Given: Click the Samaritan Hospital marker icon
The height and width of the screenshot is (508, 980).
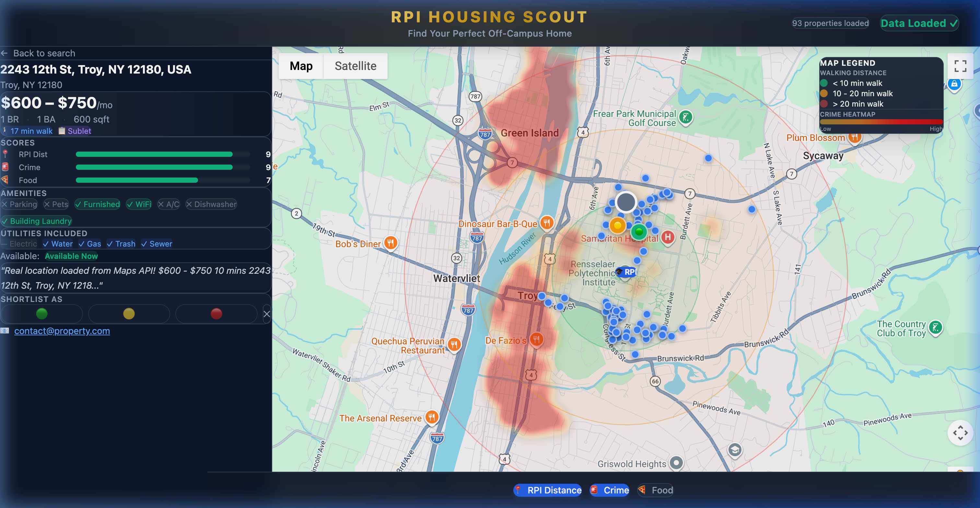Looking at the screenshot, I should 667,237.
